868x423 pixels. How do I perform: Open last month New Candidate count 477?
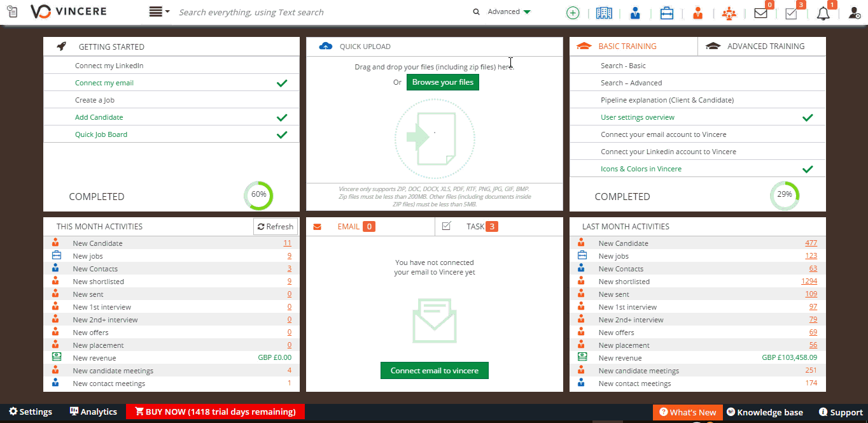tap(811, 243)
